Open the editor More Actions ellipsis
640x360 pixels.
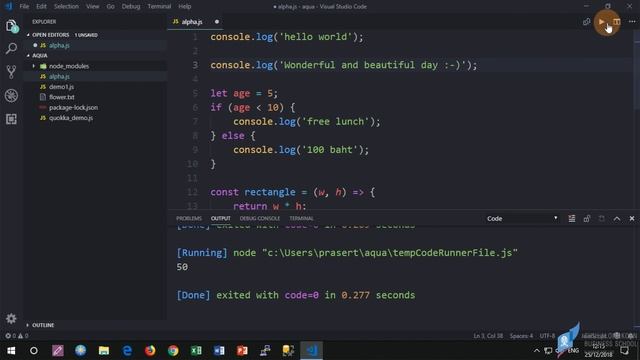[x=632, y=22]
